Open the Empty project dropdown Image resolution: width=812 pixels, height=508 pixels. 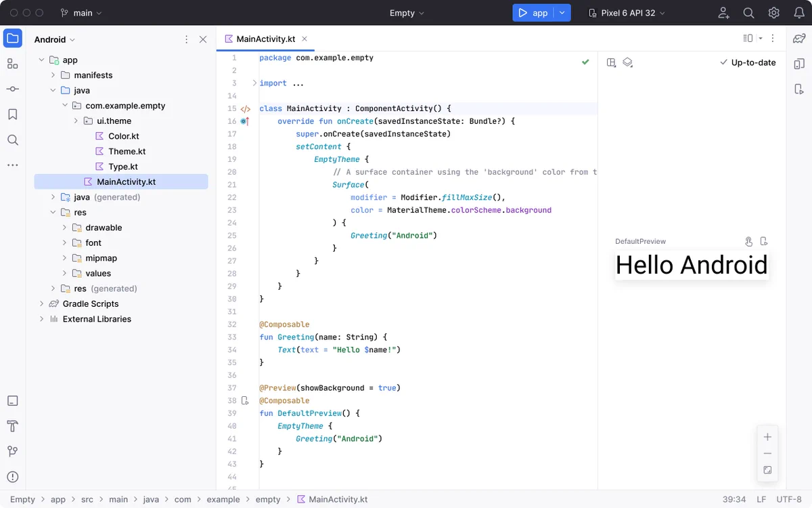407,13
